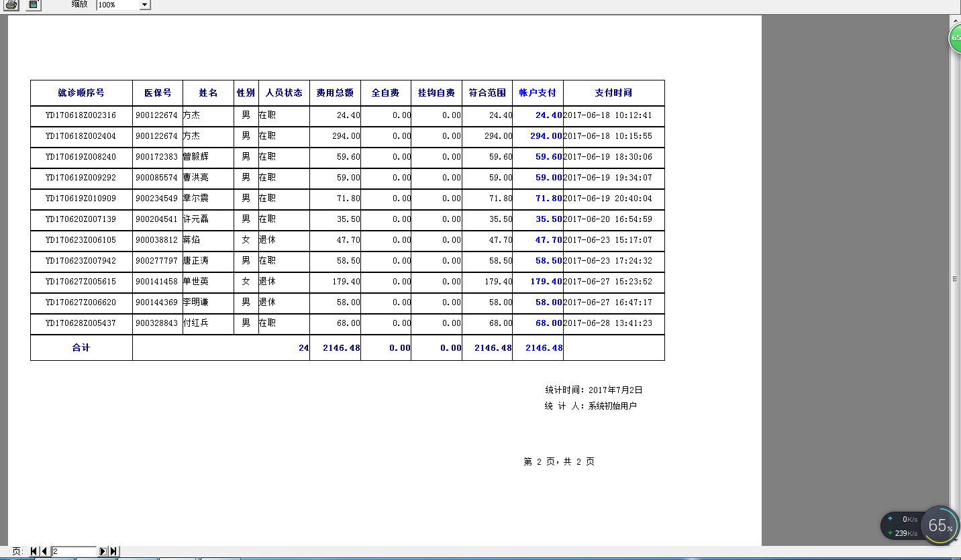Click the export notebook icon in toolbar
The width and height of the screenshot is (961, 560).
[x=33, y=5]
